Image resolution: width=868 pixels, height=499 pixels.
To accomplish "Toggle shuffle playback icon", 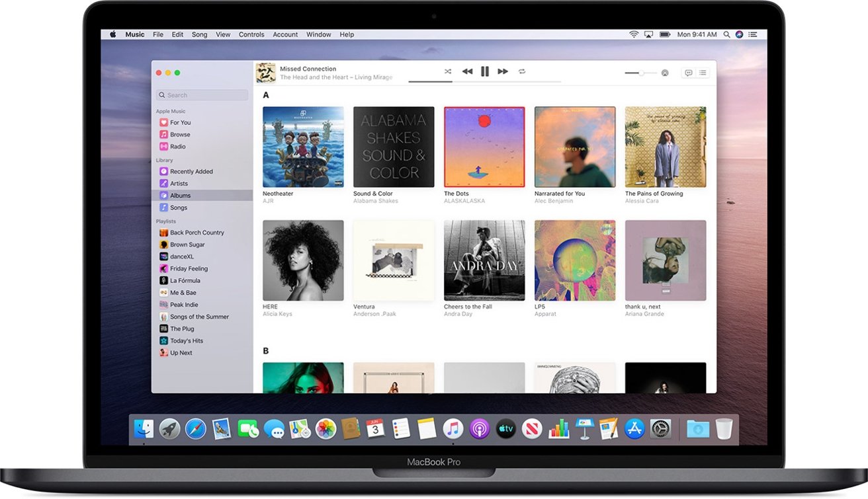I will pos(448,71).
